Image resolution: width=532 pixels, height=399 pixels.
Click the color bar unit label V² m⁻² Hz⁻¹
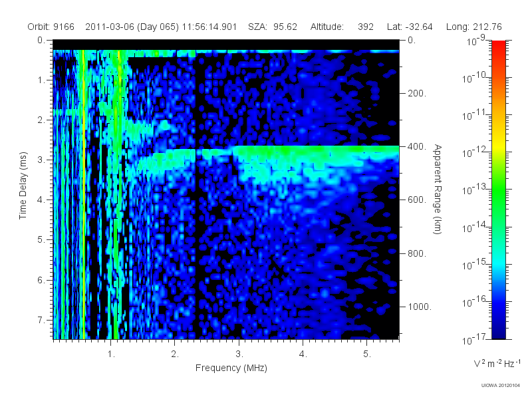(x=497, y=364)
